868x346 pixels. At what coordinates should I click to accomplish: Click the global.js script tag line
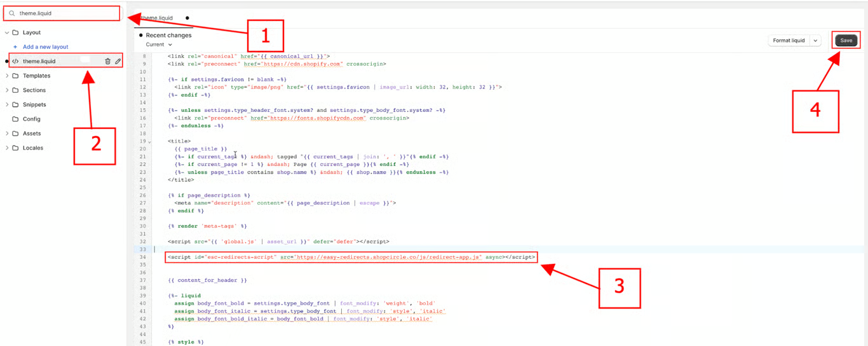tap(278, 242)
